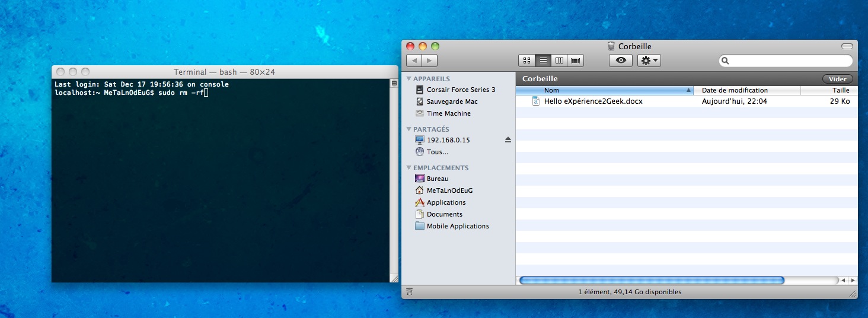The image size is (868, 318).
Task: Click the Finder window resize grip
Action: coord(853,292)
